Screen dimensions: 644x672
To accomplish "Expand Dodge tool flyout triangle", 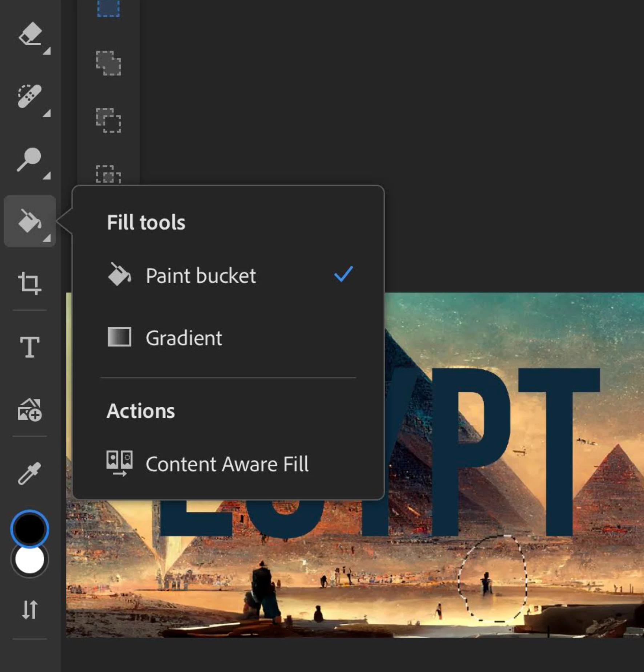I will [x=47, y=176].
